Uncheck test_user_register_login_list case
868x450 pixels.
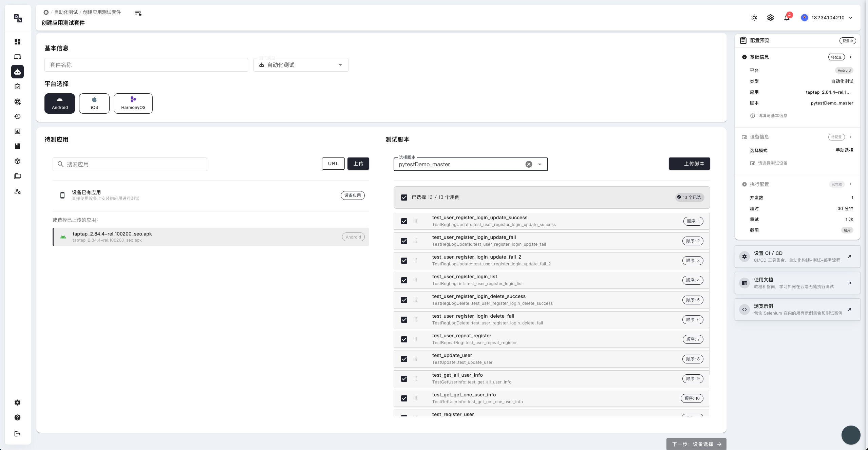coord(404,280)
